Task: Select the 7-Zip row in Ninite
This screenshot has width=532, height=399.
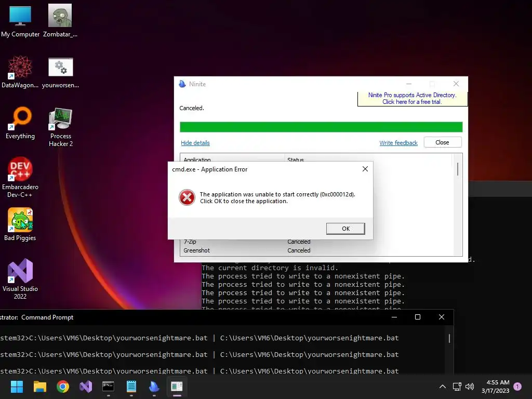Action: point(317,242)
